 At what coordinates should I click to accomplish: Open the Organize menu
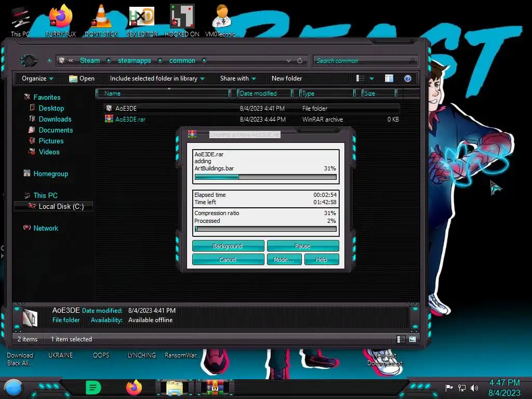pos(37,78)
